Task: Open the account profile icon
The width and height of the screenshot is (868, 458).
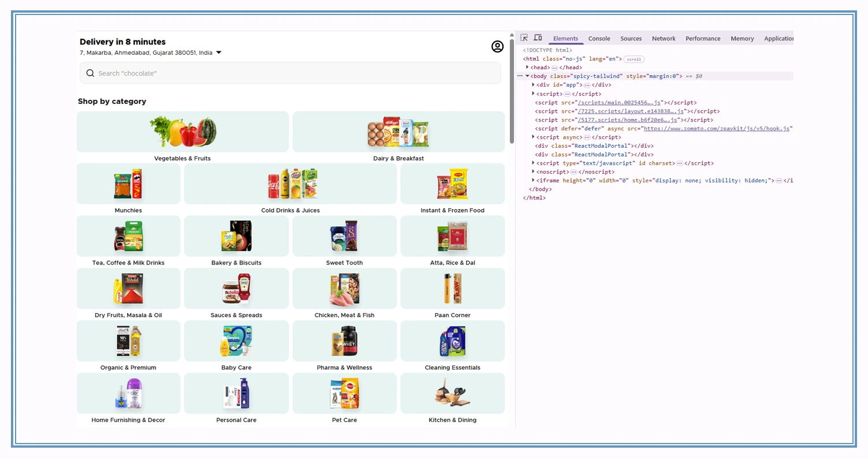Action: pos(497,47)
